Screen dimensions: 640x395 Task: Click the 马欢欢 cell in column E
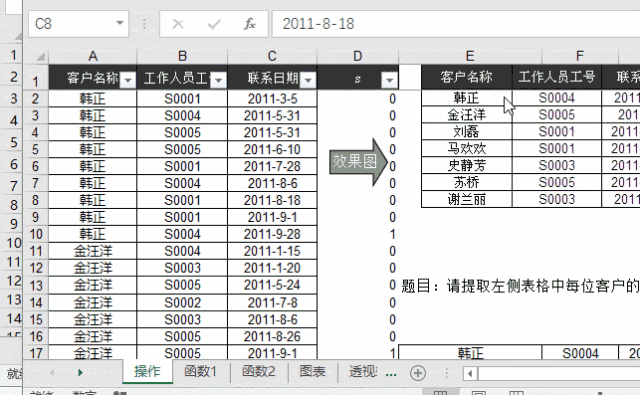(x=467, y=149)
